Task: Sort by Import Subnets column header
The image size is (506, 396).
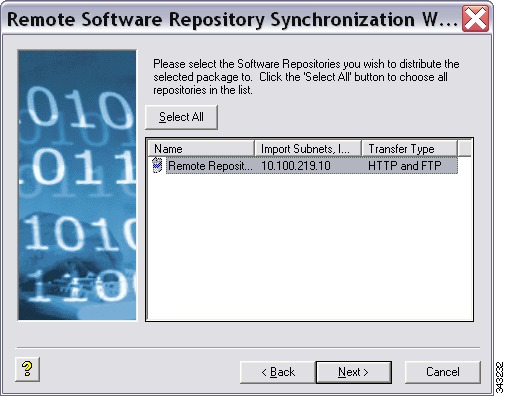Action: [308, 149]
